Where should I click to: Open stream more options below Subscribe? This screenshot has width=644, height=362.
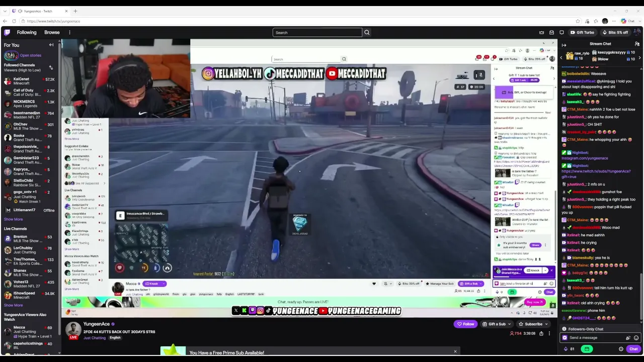pos(549,333)
